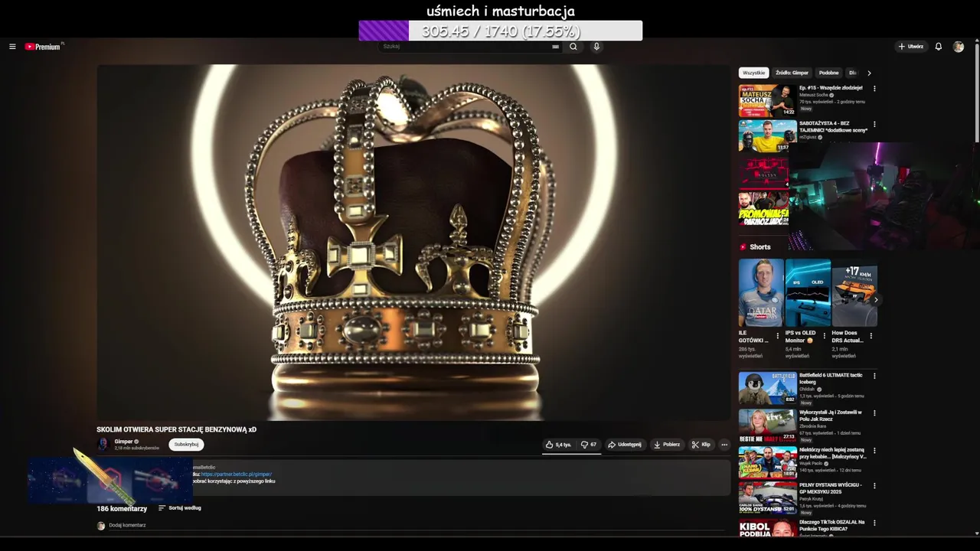Viewport: 980px width, 551px height.
Task: Open How Does DRS short thumbnail
Action: (854, 293)
